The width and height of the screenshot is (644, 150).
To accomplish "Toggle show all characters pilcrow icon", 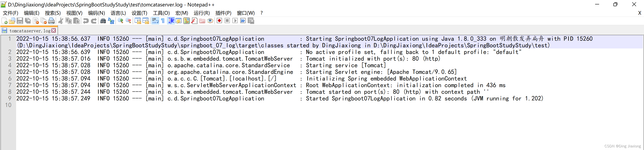I will click(x=163, y=21).
